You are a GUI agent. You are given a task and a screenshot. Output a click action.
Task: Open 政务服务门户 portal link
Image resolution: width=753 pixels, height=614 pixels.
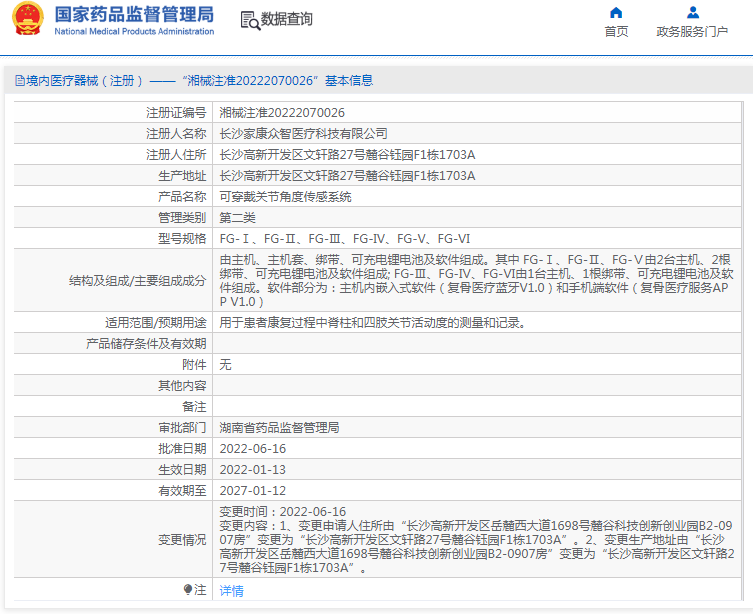[692, 32]
